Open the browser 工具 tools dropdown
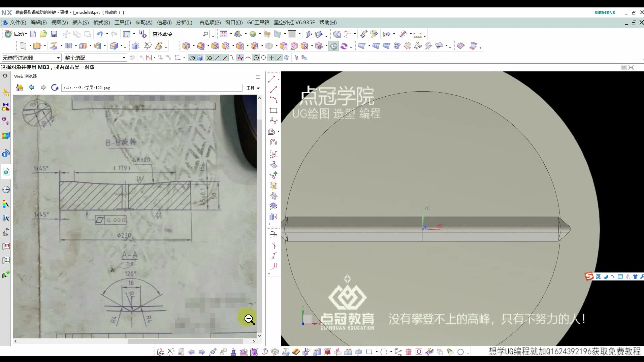 pos(253,88)
